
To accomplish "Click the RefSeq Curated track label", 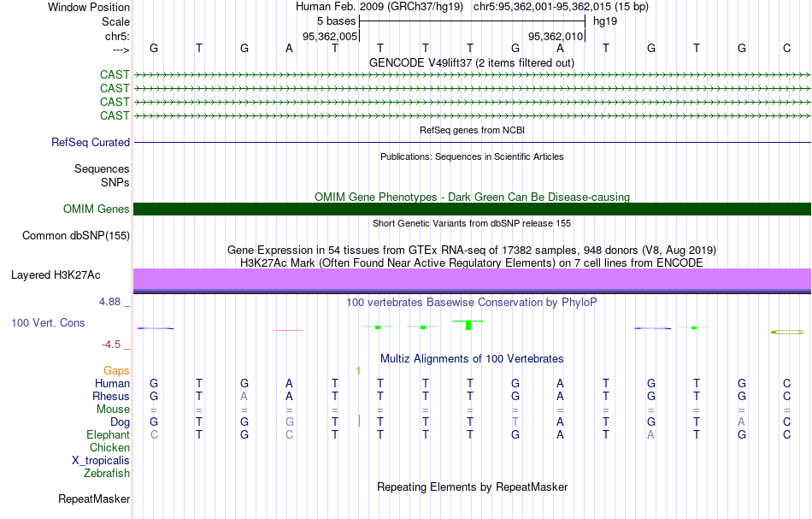I will (90, 143).
